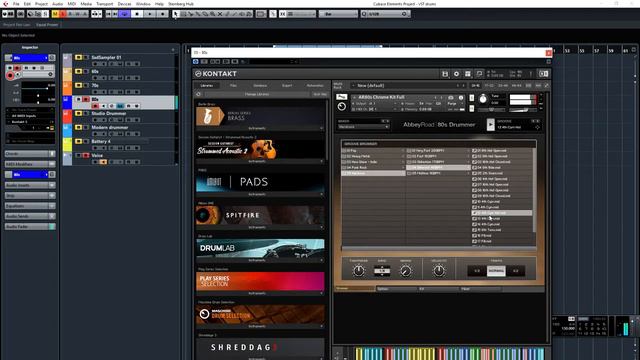Click the large record-enable button in Inspector
The image size is (640, 360).
click(x=10, y=76)
